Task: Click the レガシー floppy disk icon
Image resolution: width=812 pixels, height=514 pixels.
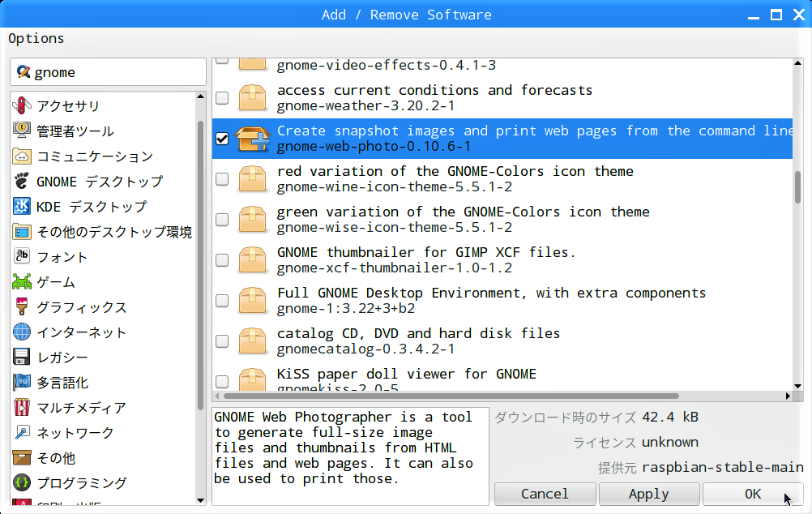Action: pyautogui.click(x=22, y=357)
